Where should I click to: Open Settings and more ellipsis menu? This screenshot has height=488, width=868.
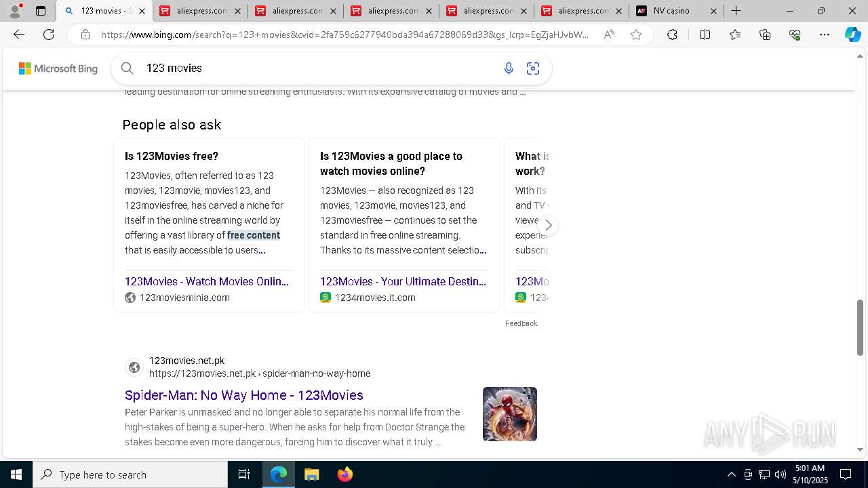click(825, 35)
